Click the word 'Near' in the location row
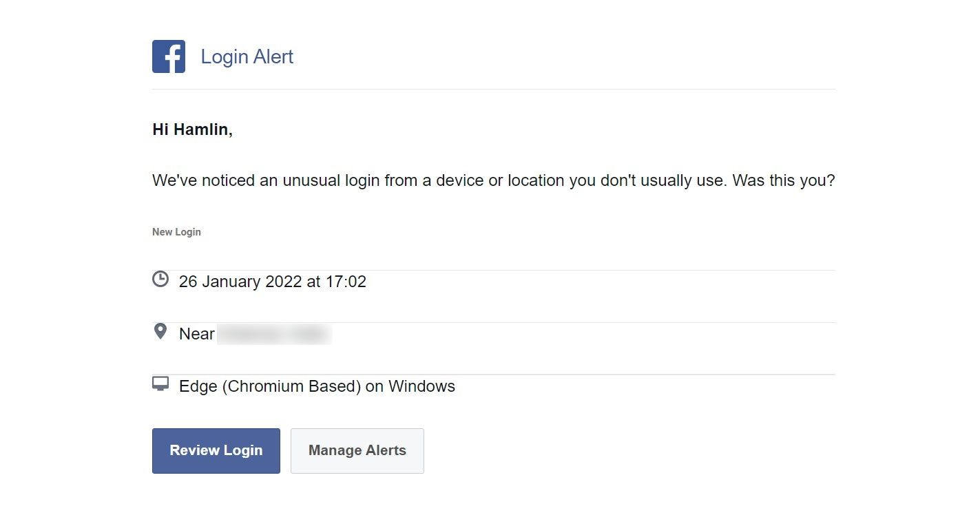 tap(196, 334)
